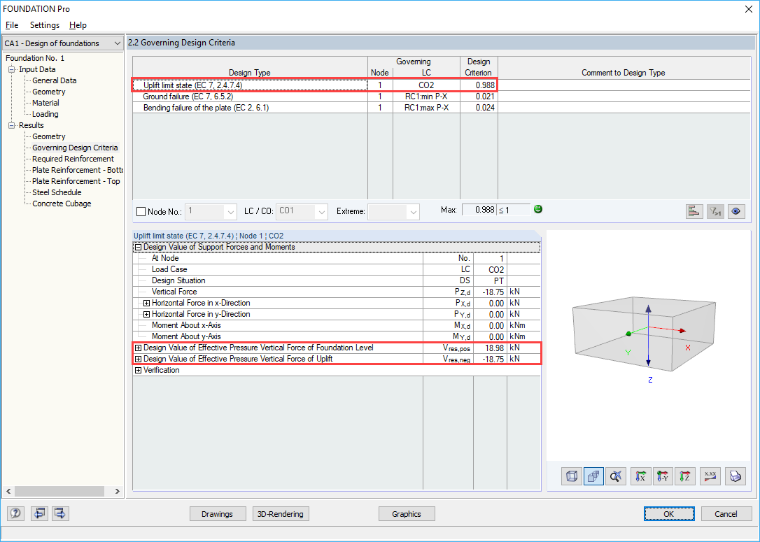760x542 pixels.
Task: Select Geometry under Results
Action: (x=48, y=136)
